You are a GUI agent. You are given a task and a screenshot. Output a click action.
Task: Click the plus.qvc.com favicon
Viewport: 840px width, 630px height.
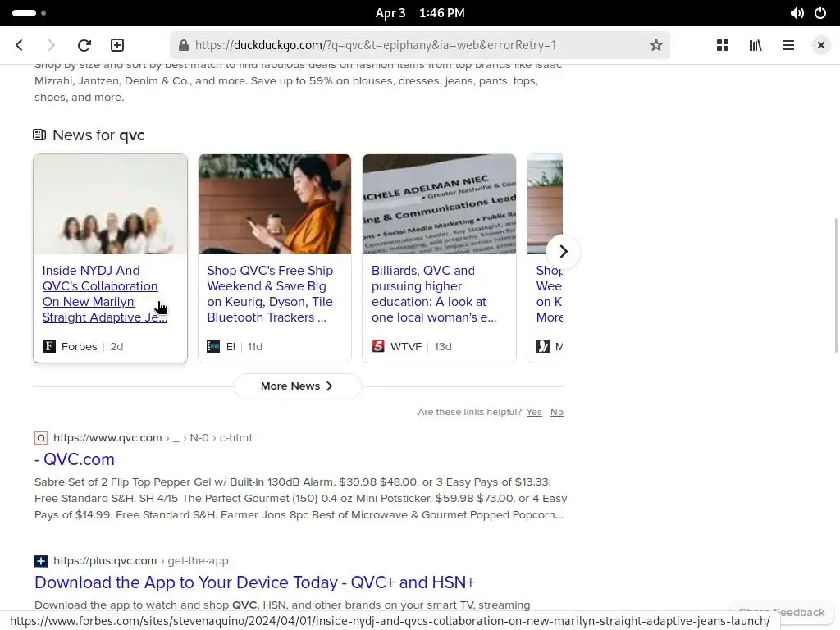pos(41,561)
